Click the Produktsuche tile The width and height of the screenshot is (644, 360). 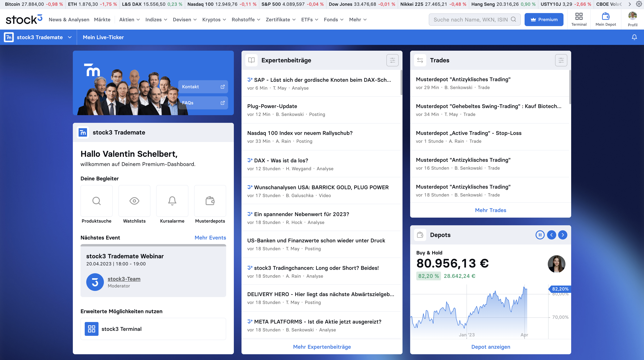click(x=96, y=201)
